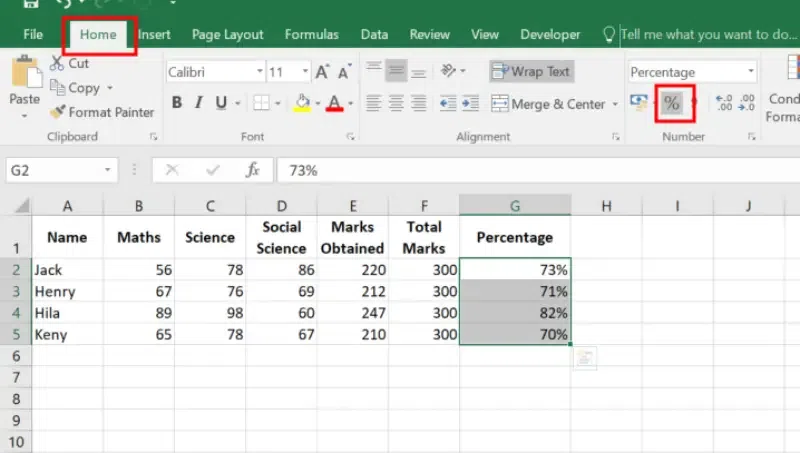
Task: Toggle the Wrap Text option
Action: point(532,72)
